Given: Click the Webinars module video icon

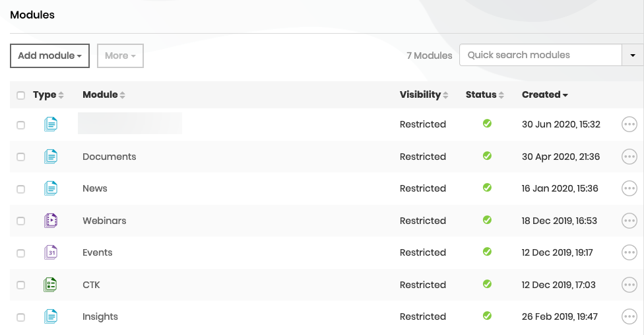Looking at the screenshot, I should (x=51, y=221).
